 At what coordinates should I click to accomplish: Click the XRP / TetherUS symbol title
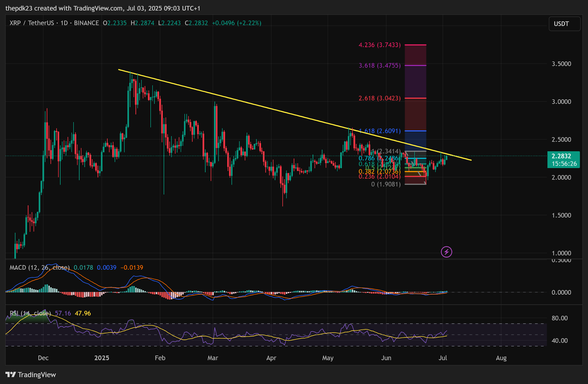[x=32, y=23]
